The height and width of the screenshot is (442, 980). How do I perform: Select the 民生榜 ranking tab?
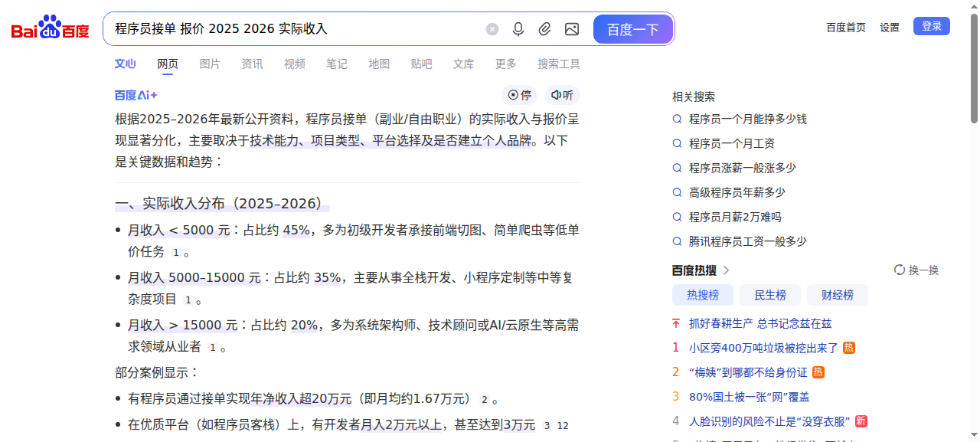(x=769, y=295)
